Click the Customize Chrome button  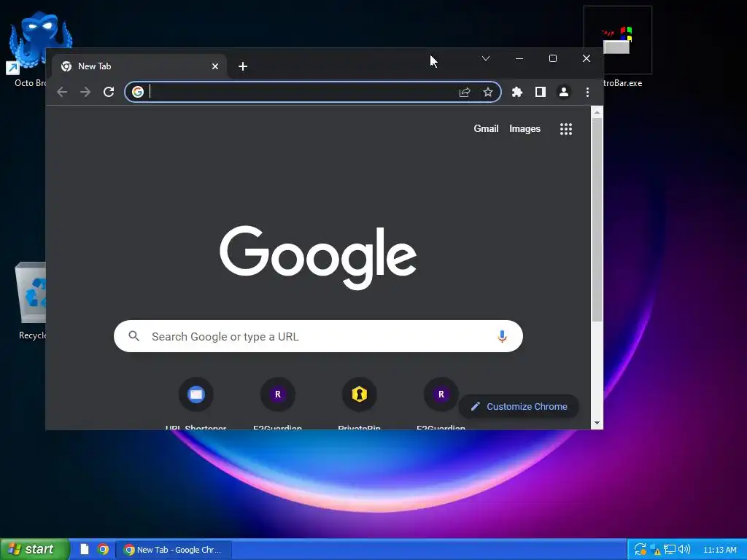(519, 406)
